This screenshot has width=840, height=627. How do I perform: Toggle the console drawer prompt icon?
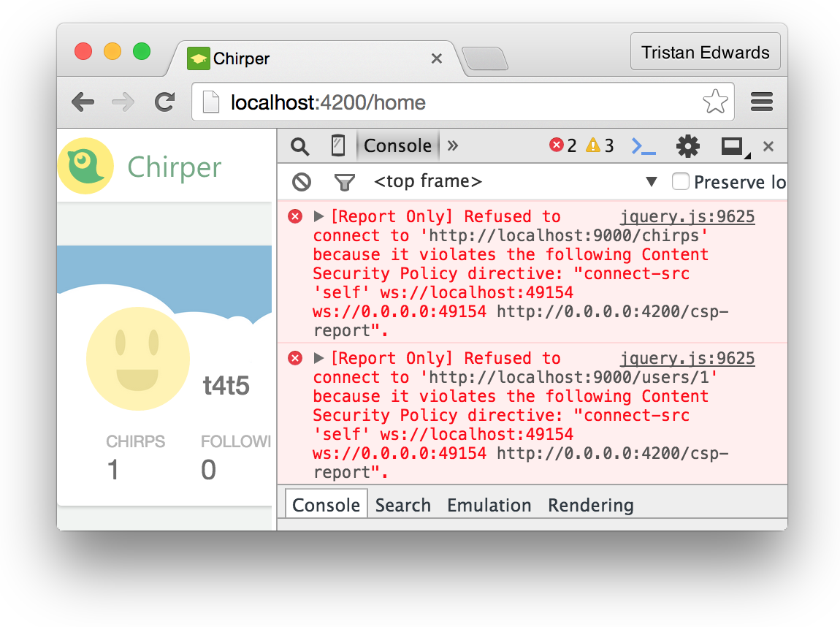[x=644, y=146]
